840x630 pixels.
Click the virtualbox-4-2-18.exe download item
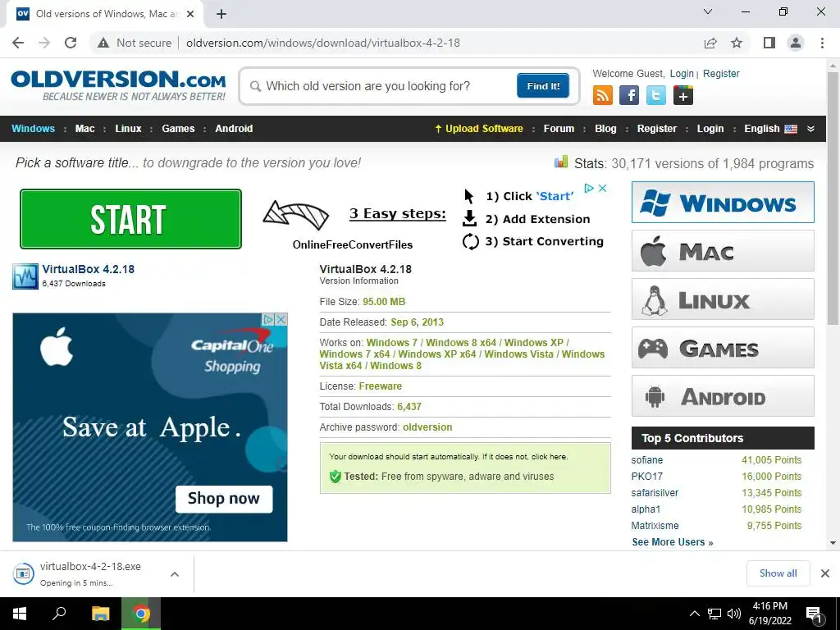89,573
